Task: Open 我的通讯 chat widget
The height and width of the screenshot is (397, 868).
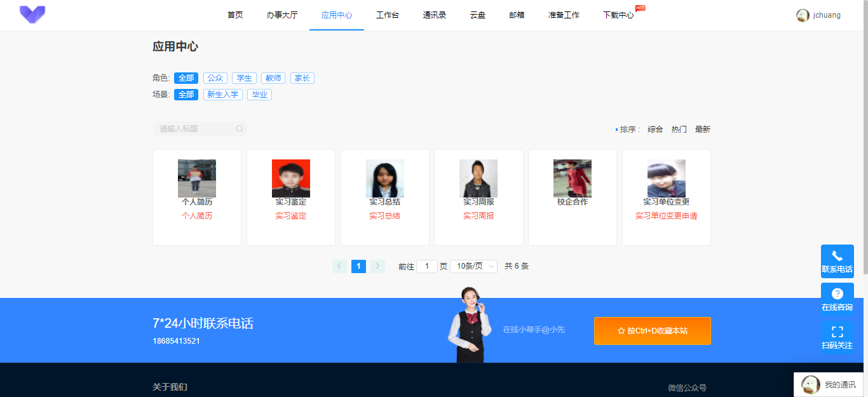Action: (829, 385)
